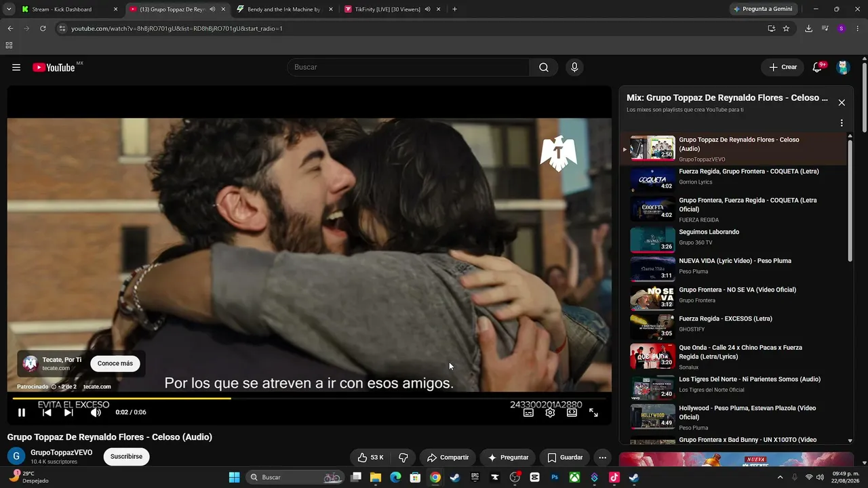Open Photoshop from the taskbar
Screen dimensions: 868x488
coord(555,477)
